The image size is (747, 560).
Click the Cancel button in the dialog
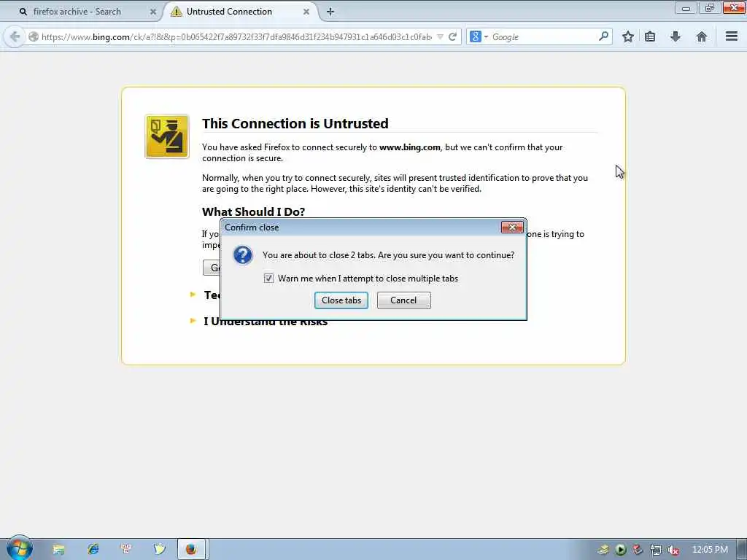403,300
